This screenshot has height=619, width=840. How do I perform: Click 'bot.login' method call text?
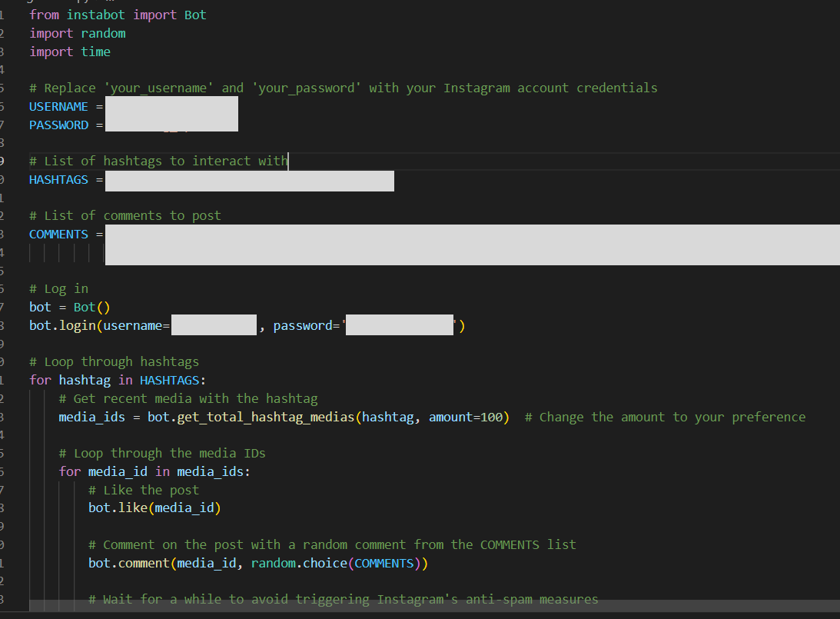(x=62, y=325)
